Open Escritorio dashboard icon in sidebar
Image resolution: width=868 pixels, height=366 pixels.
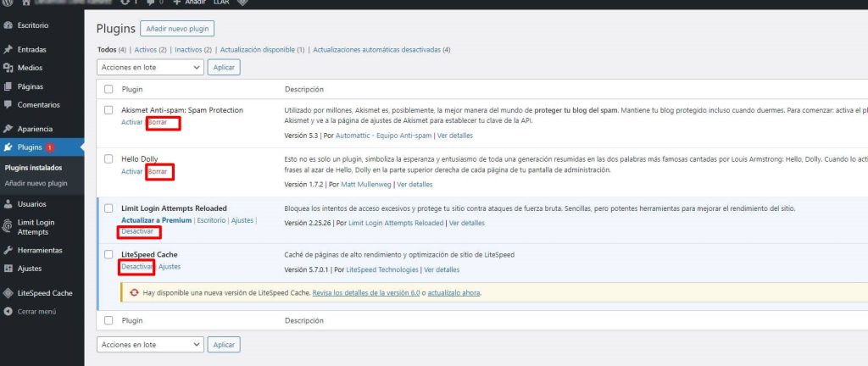point(8,25)
